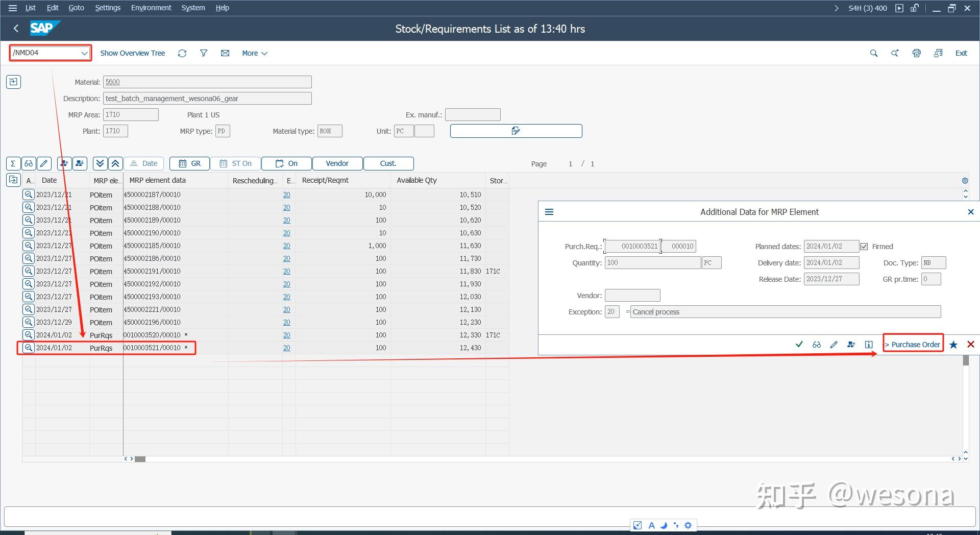Expand the More menu in the toolbar
This screenshot has height=535, width=980.
click(254, 53)
